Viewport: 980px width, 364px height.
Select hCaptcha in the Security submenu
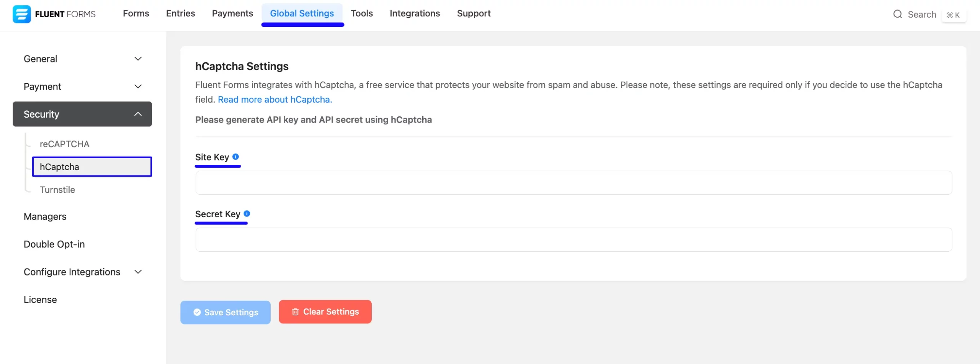(x=92, y=167)
